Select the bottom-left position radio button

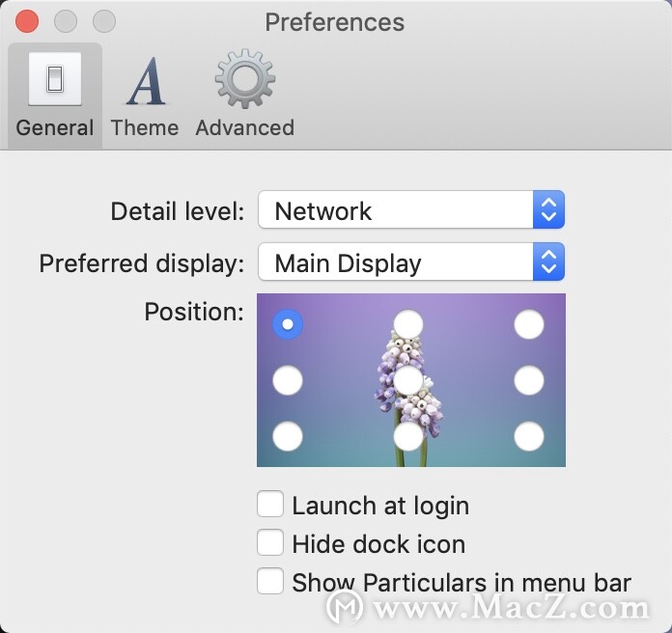pyautogui.click(x=288, y=436)
